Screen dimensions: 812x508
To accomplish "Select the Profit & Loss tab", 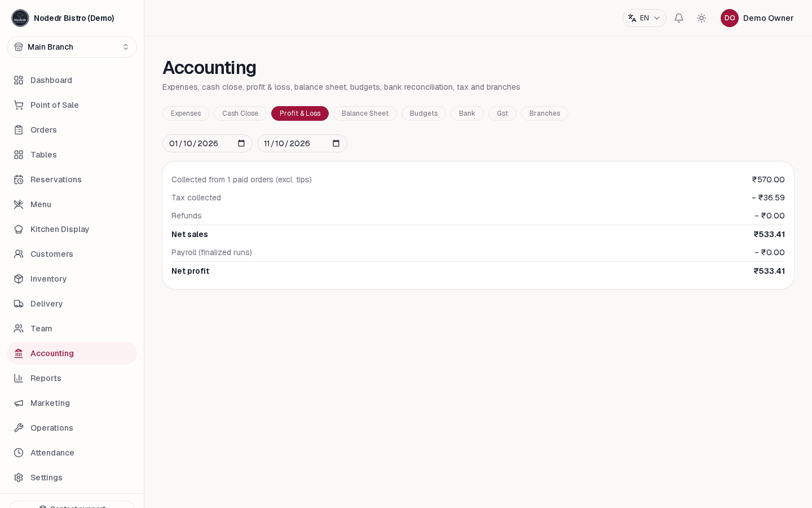I will (300, 113).
